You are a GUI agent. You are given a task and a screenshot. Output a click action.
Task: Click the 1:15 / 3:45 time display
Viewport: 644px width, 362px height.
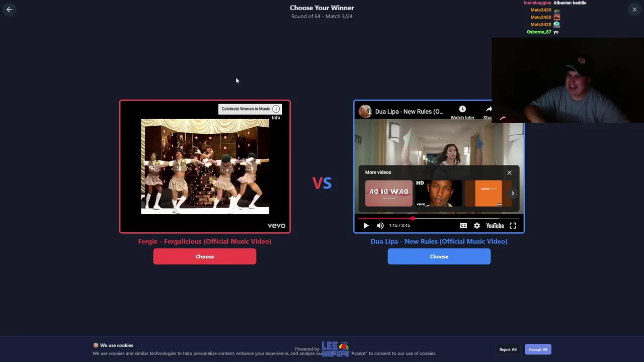point(399,226)
